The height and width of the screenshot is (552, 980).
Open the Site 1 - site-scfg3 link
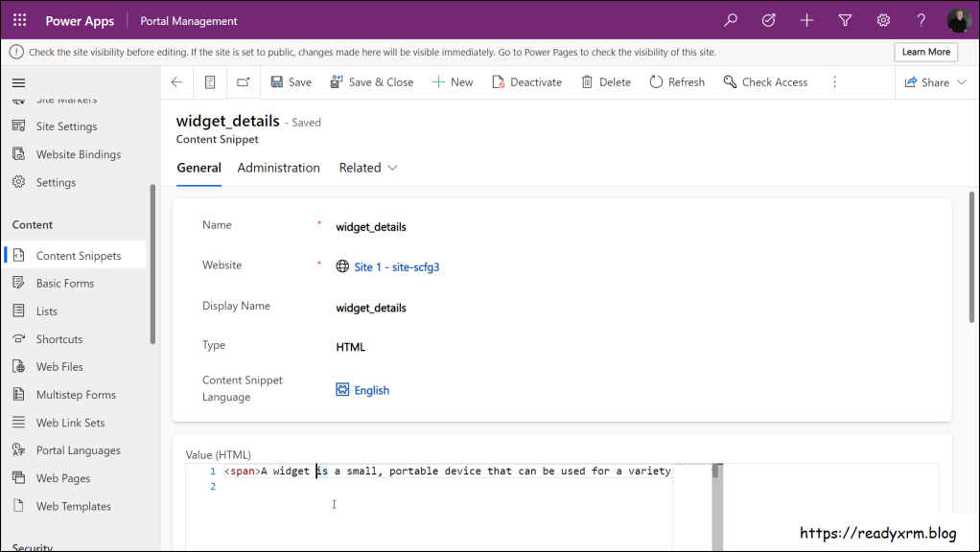396,267
